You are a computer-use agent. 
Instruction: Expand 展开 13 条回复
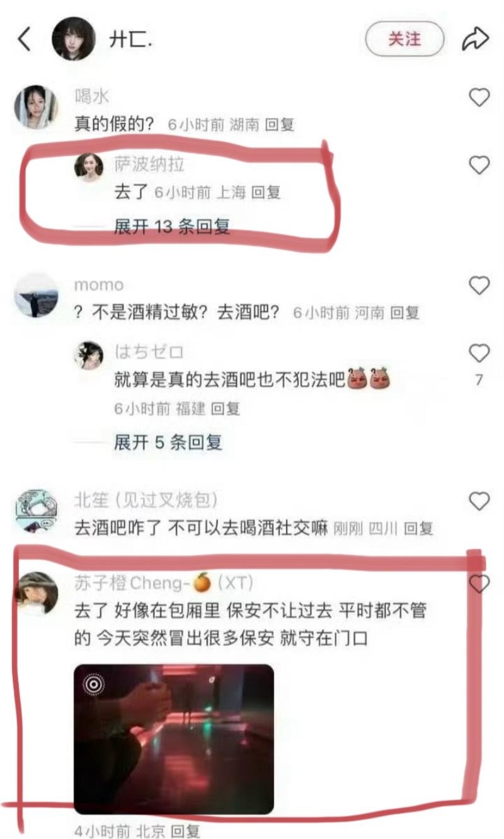[171, 226]
